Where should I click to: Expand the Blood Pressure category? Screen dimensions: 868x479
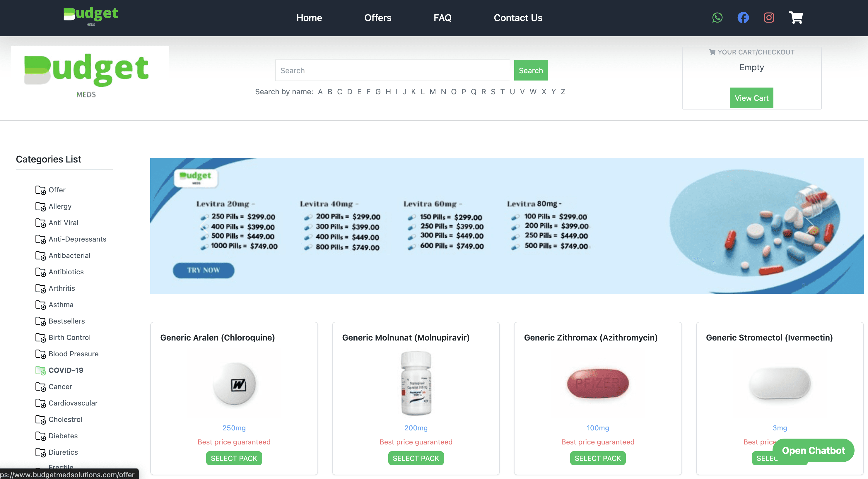point(74,354)
